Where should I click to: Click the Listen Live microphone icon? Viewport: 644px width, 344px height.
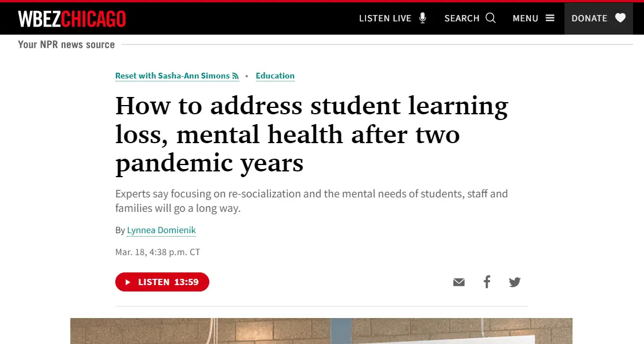pos(423,18)
